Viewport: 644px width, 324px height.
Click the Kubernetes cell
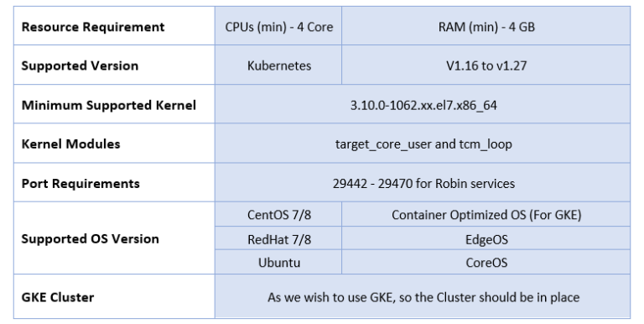point(278,65)
